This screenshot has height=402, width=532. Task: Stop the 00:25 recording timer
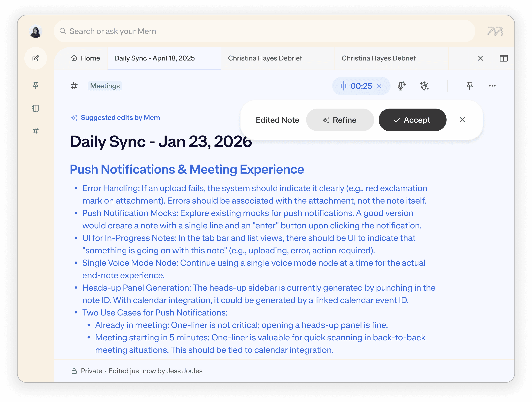379,86
